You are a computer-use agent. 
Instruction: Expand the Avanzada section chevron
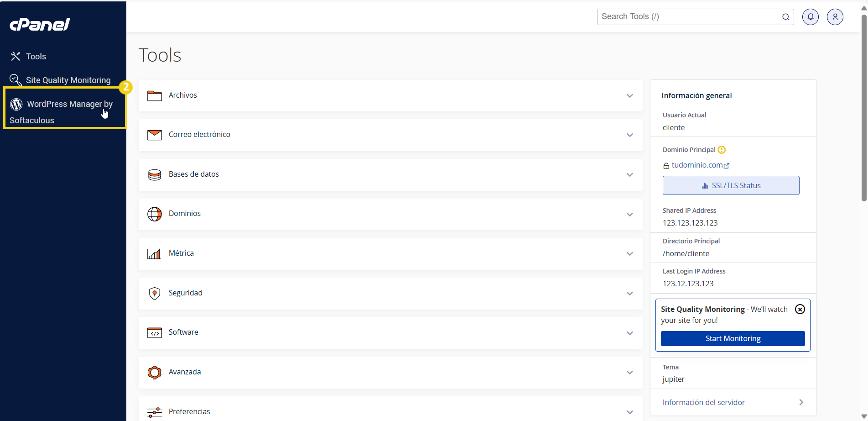pyautogui.click(x=630, y=373)
